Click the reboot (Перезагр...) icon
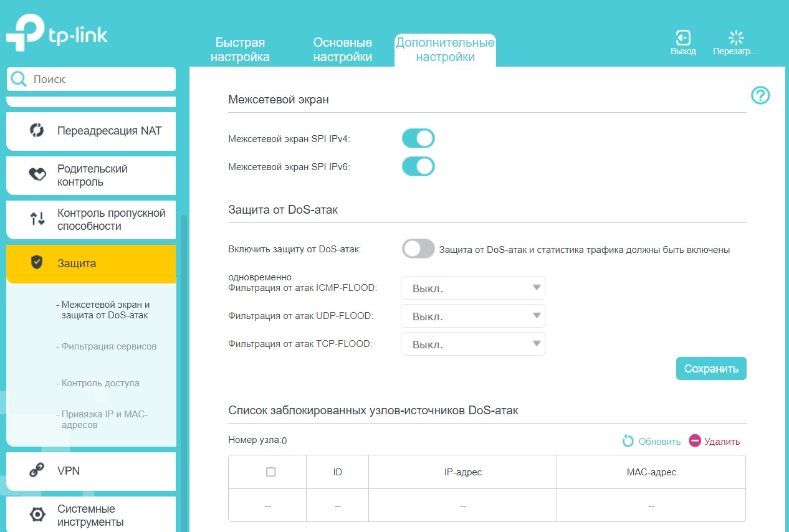Screen dimensions: 789x532 [x=736, y=37]
